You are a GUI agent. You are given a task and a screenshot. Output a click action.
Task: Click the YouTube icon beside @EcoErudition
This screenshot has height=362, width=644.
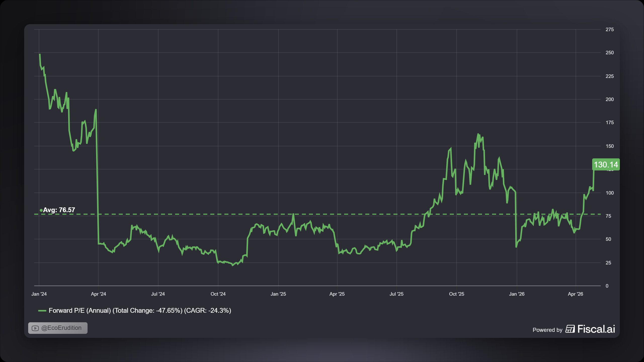(x=35, y=328)
